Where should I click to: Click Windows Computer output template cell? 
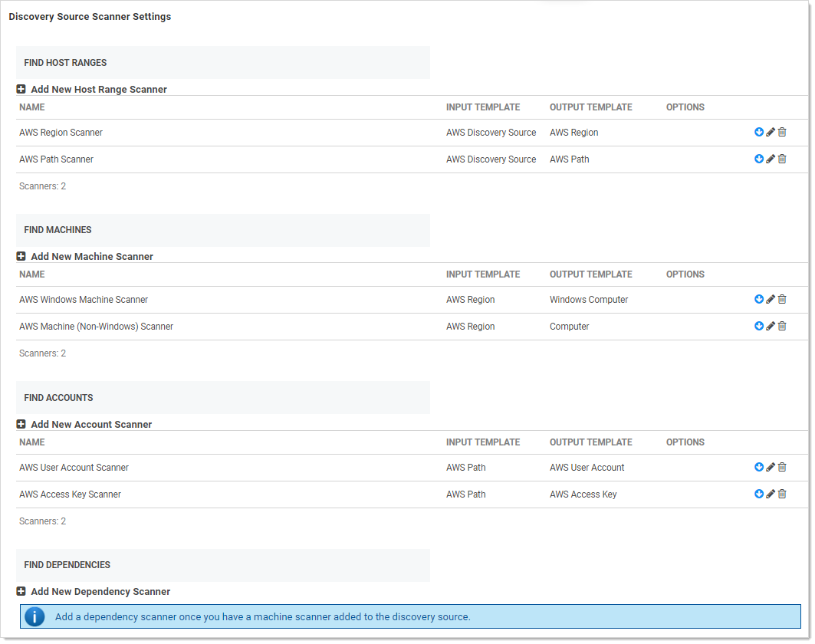[589, 300]
